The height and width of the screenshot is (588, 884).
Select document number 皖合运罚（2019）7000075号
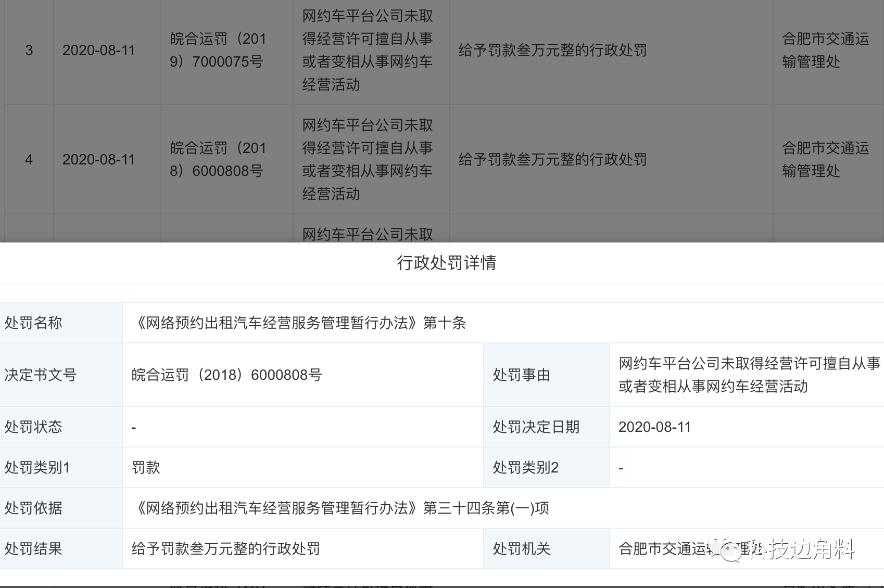pyautogui.click(x=218, y=50)
